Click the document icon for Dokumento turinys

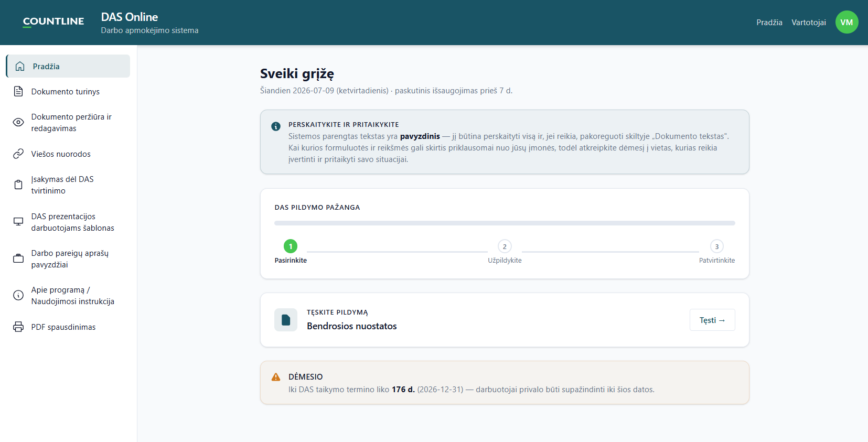[x=18, y=91]
